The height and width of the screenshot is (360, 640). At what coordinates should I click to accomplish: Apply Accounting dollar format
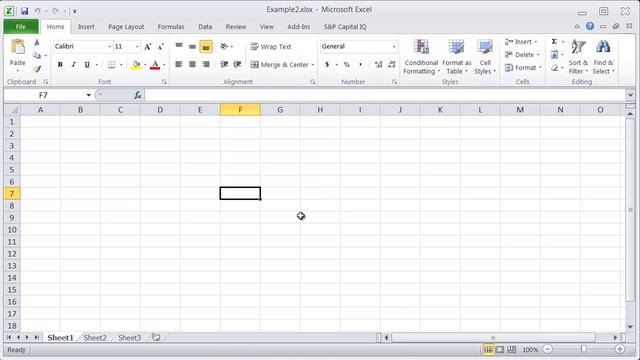pyautogui.click(x=327, y=64)
